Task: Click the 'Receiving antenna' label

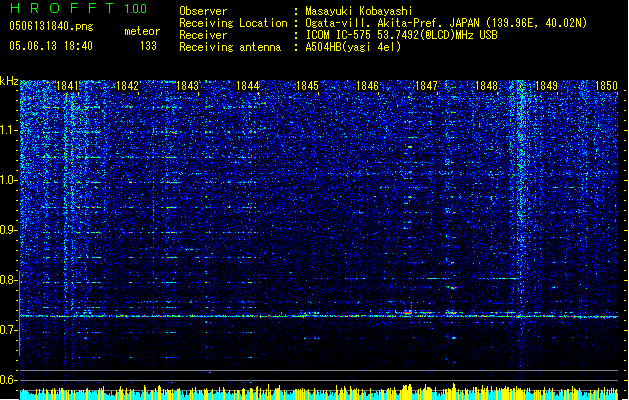Action: [230, 47]
